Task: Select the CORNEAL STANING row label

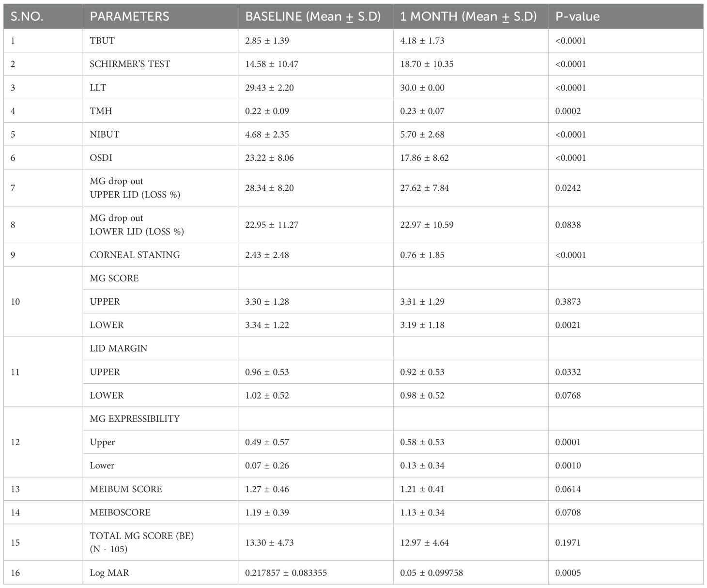Action: 135,255
